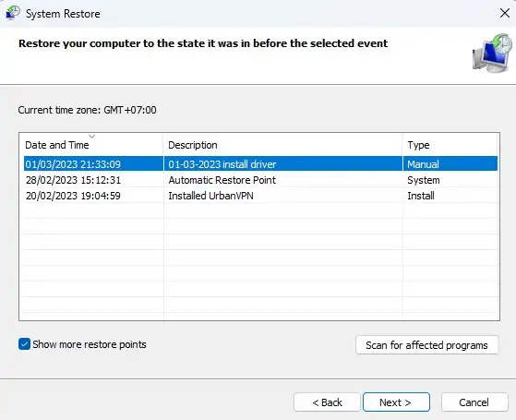Click Scan for affected programs button
516x420 pixels.
click(x=426, y=345)
